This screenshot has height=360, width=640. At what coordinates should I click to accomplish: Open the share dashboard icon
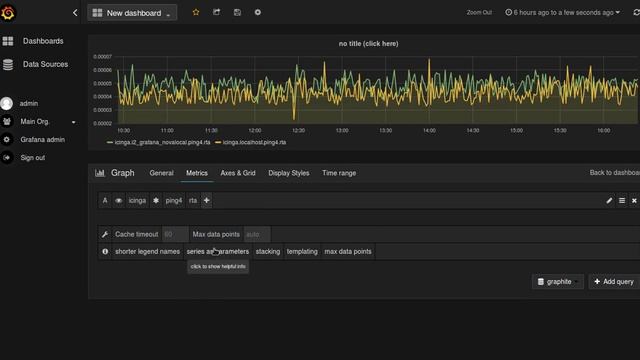[216, 12]
